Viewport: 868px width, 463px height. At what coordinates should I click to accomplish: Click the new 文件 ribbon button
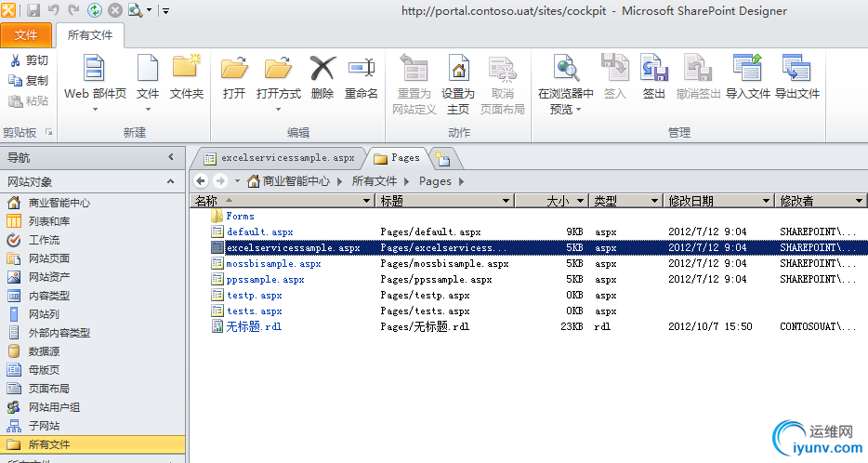(x=148, y=82)
